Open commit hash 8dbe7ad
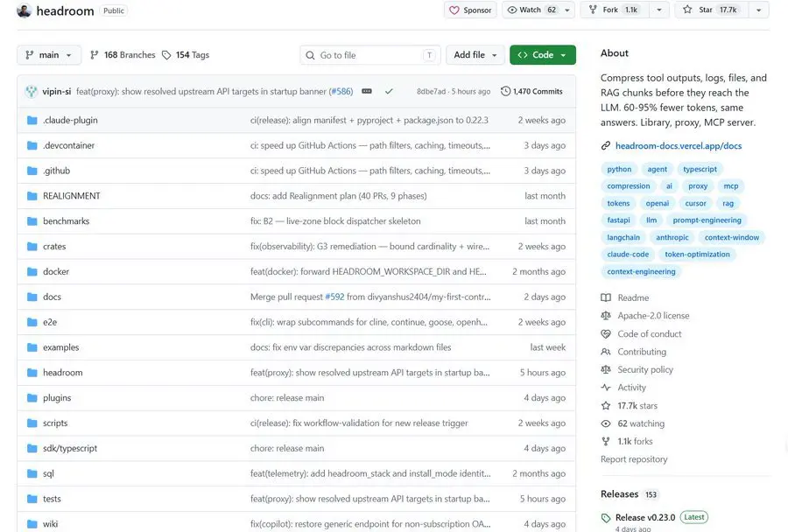The width and height of the screenshot is (788, 532). [431, 91]
